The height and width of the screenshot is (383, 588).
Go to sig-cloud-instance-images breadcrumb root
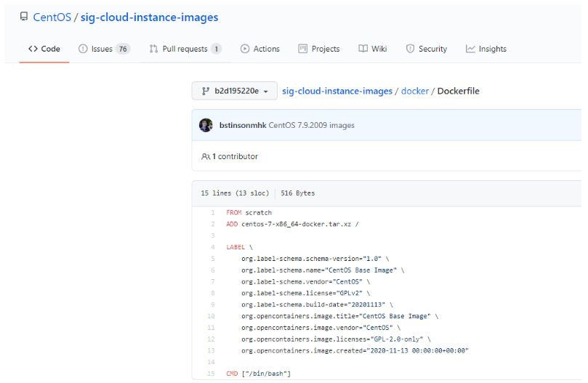337,91
